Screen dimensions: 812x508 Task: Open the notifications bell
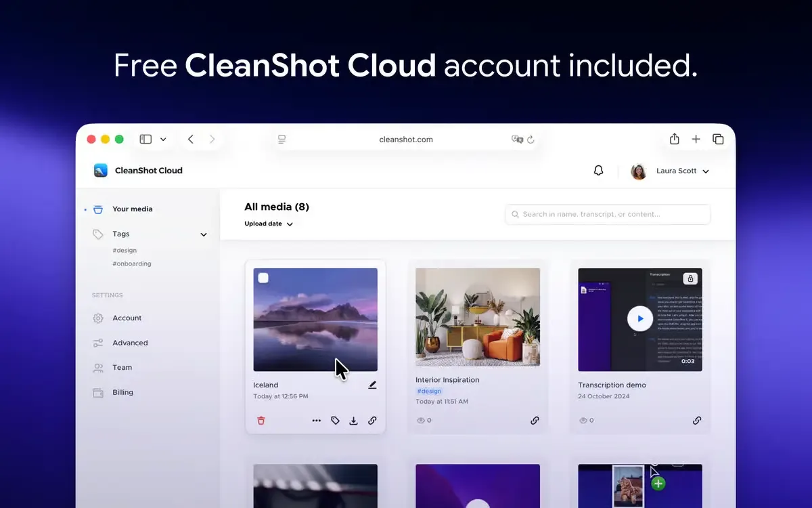(598, 171)
